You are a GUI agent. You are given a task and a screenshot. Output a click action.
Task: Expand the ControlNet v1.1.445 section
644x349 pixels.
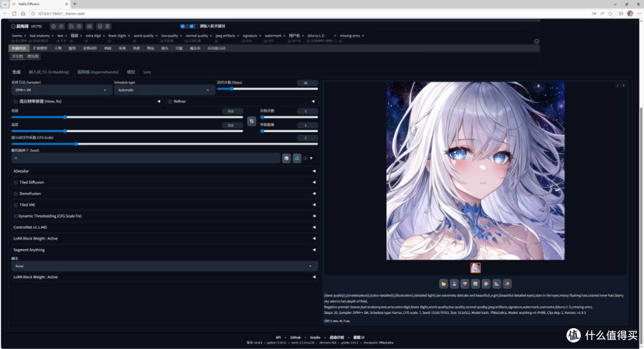click(165, 227)
